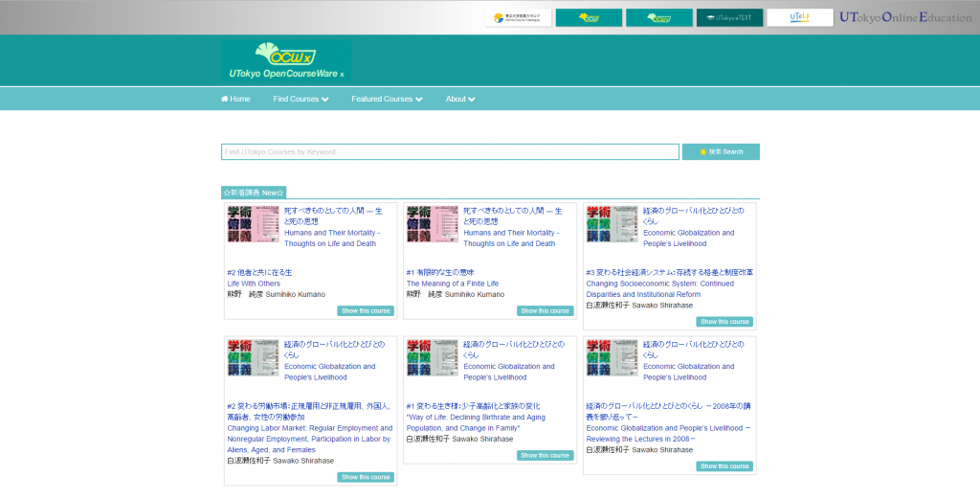Show this course for Reviewing the Lectures in 2008
980x500 pixels.
tap(724, 466)
